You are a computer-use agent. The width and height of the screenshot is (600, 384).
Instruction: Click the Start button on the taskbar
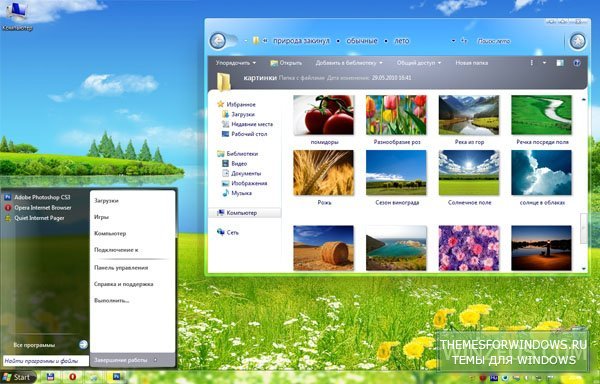click(17, 377)
